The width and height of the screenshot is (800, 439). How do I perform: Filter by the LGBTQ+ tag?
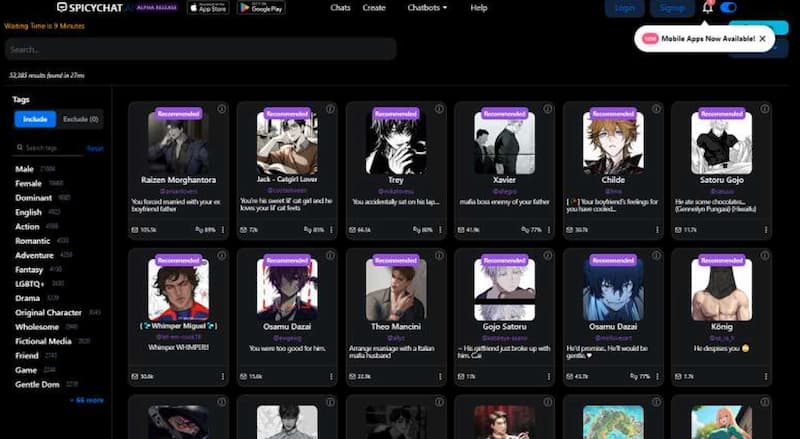(x=30, y=283)
